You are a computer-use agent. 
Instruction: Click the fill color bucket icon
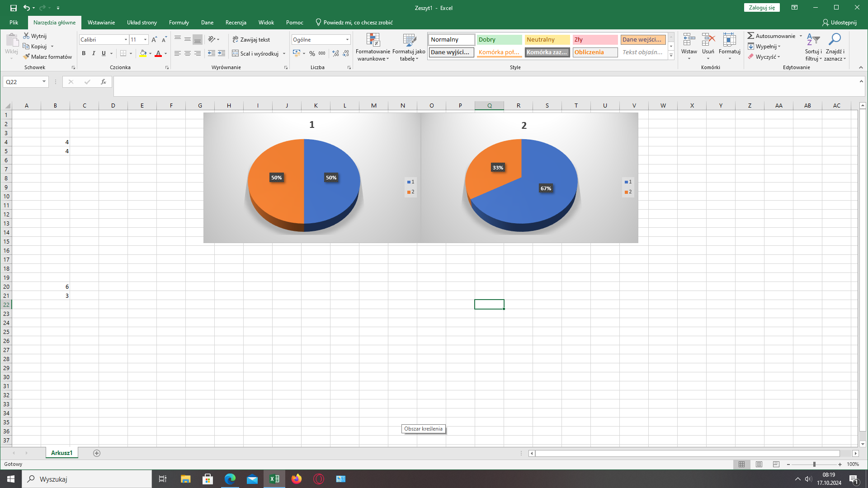pos(143,53)
